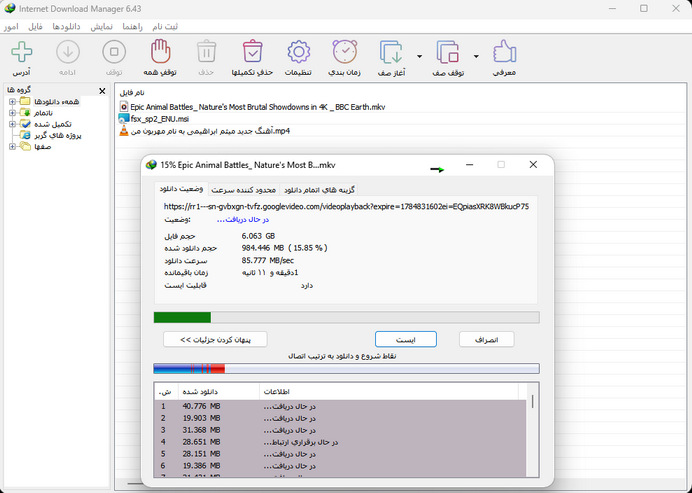Open the نمایش (View) menu
Screen dimensions: 692x493
(x=102, y=27)
